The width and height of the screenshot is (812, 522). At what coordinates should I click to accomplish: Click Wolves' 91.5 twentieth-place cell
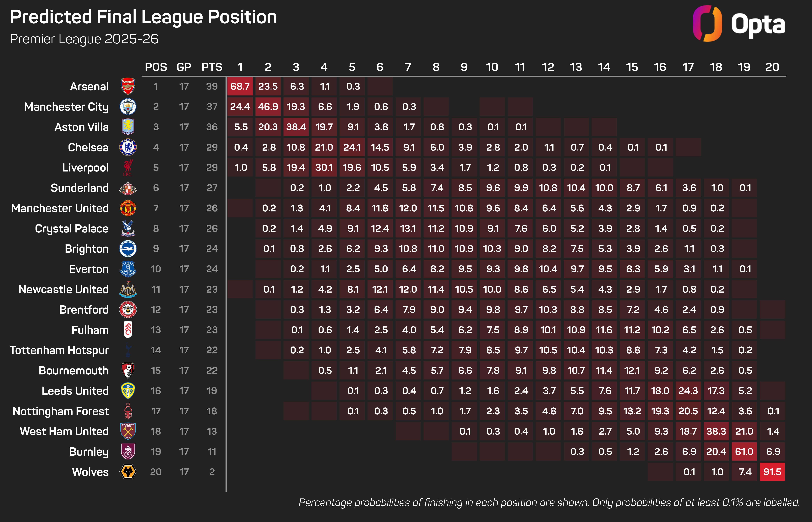(772, 472)
